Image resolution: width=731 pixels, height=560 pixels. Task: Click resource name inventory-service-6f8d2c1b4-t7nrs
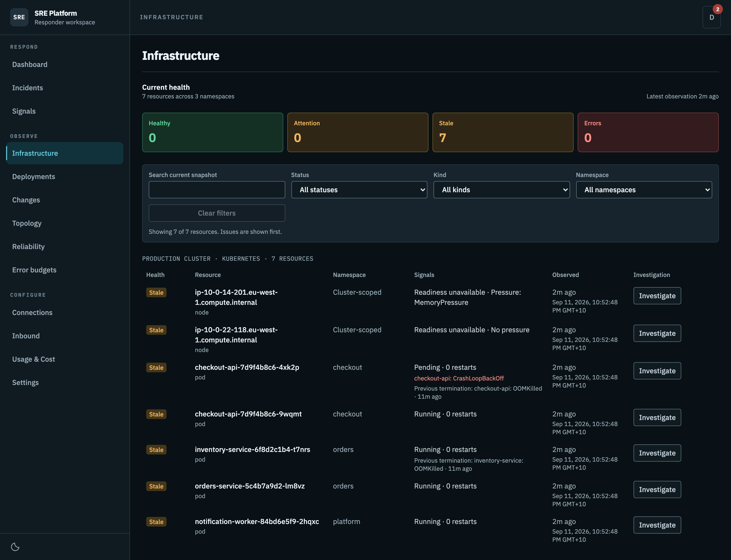click(x=253, y=449)
